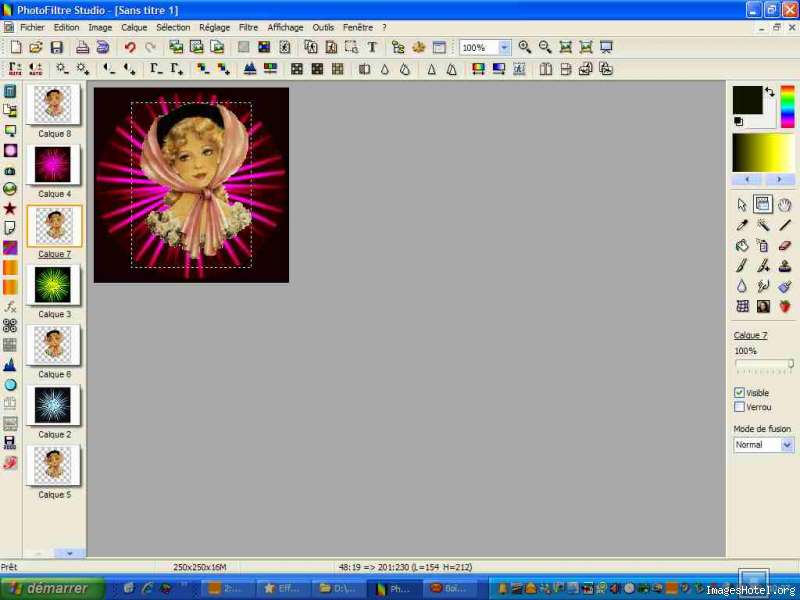
Task: Create a new image with the New icon
Action: [x=16, y=47]
